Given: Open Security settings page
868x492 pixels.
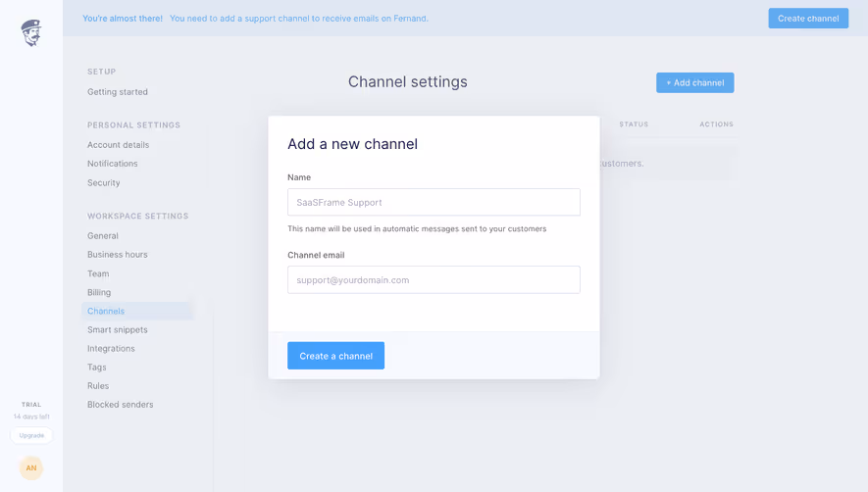Looking at the screenshot, I should pos(104,182).
